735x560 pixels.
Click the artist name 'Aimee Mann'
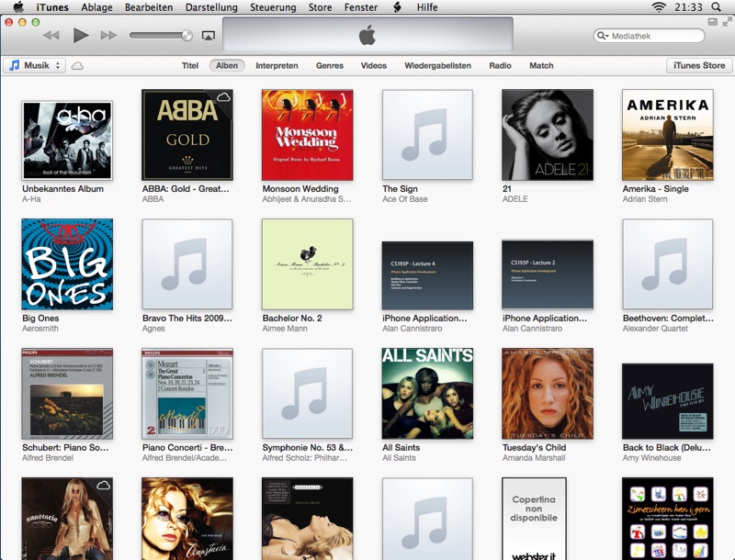click(285, 329)
